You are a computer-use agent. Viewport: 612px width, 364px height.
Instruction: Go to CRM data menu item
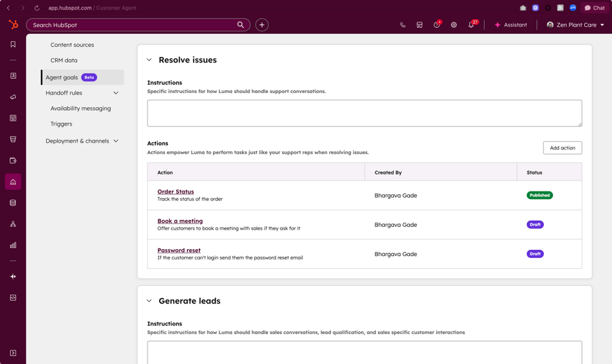(64, 60)
